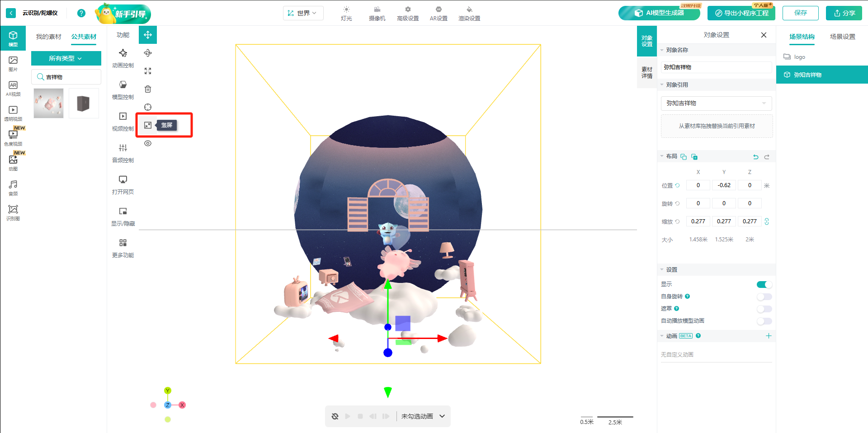Click the 保存 save button
Screen dimensions: 868x433
pos(800,13)
